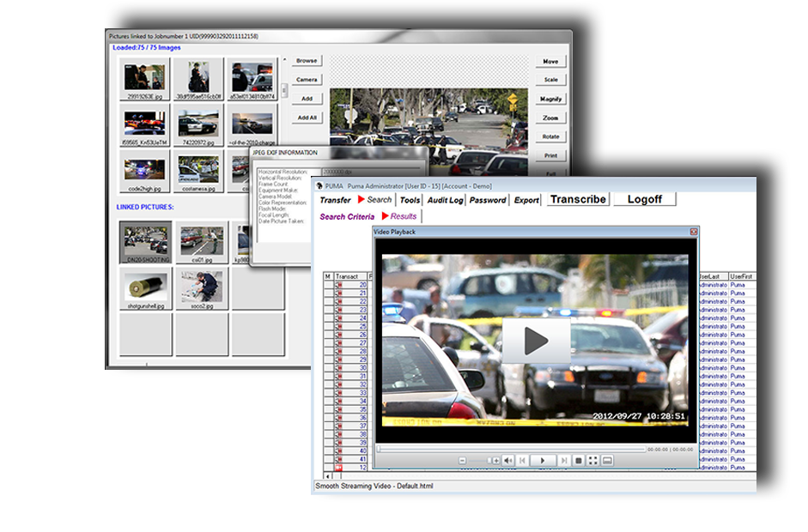
Task: Select transaction number 22 in results
Action: pyautogui.click(x=362, y=301)
